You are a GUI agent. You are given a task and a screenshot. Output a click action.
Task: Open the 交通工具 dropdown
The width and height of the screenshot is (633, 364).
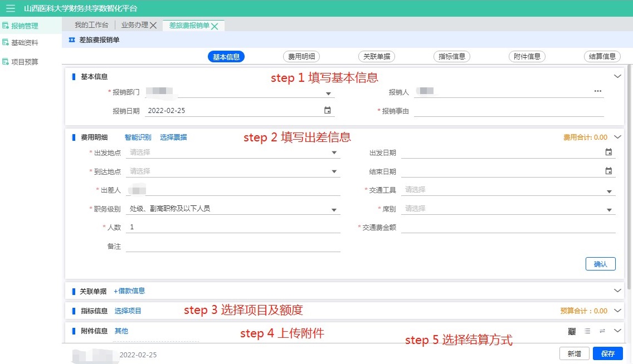tap(609, 191)
